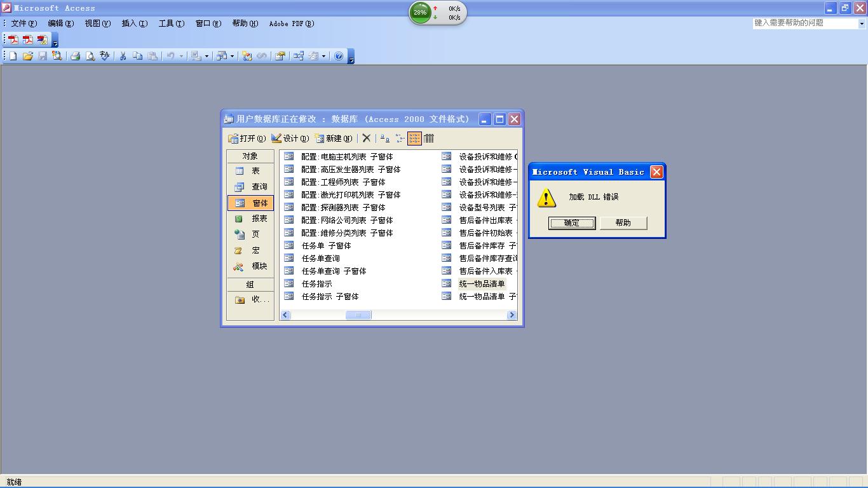
Task: Open the 插入 menu
Action: (134, 24)
